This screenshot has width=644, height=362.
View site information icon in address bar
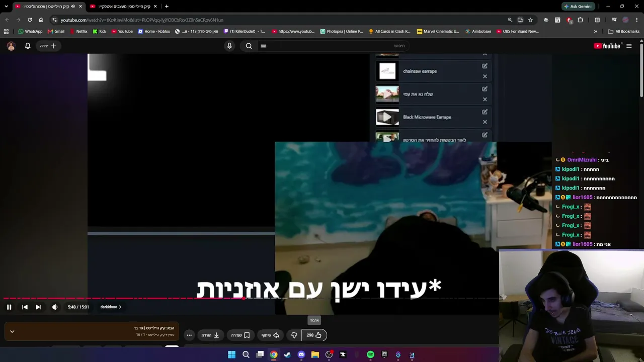tap(54, 20)
